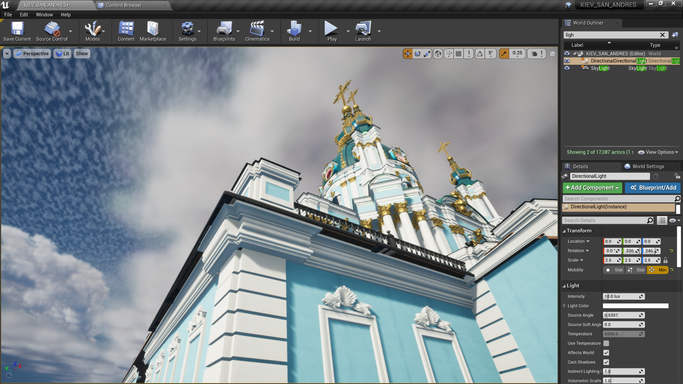Open viewport options arrow dropdown
This screenshot has height=384, width=683.
pos(7,54)
